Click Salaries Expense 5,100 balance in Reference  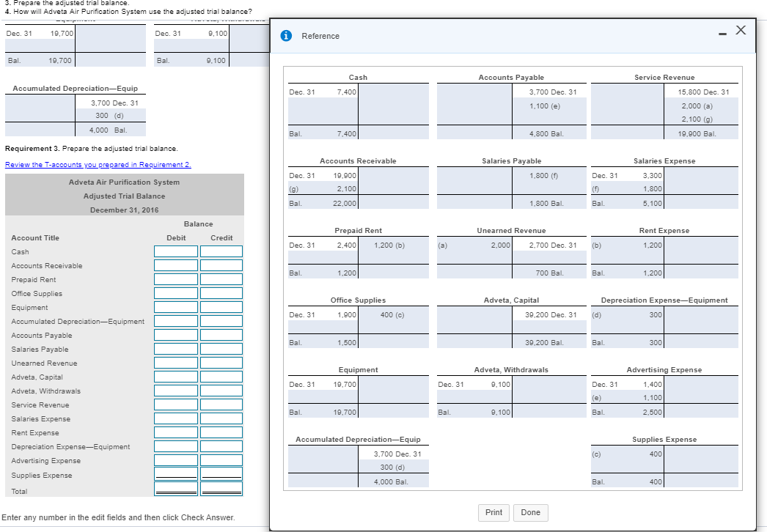coord(652,204)
